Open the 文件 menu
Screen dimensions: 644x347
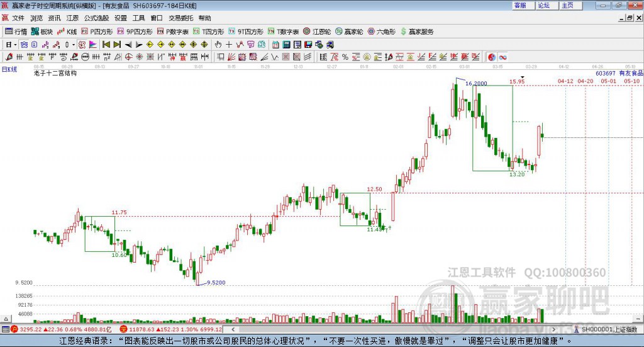pos(18,18)
